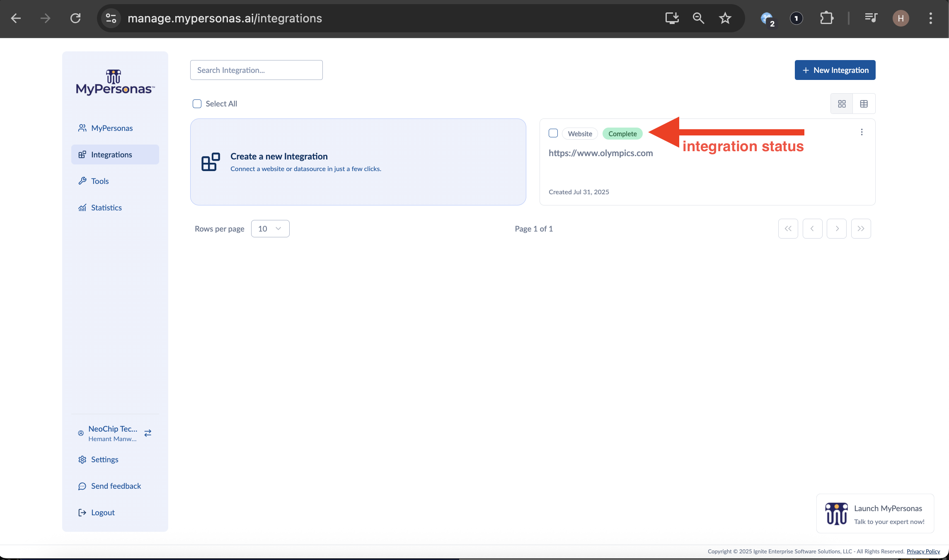Focus the Search Integration field
949x560 pixels.
pyautogui.click(x=256, y=70)
